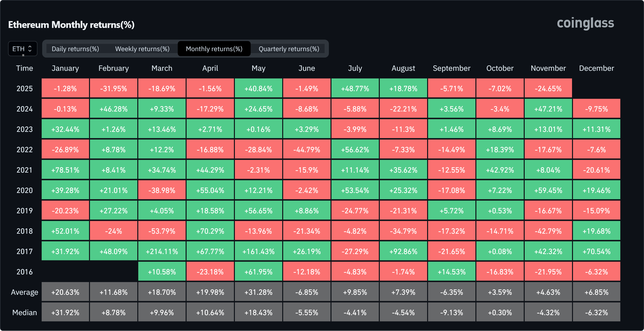Select the Monthly returns(%) tab

[214, 49]
